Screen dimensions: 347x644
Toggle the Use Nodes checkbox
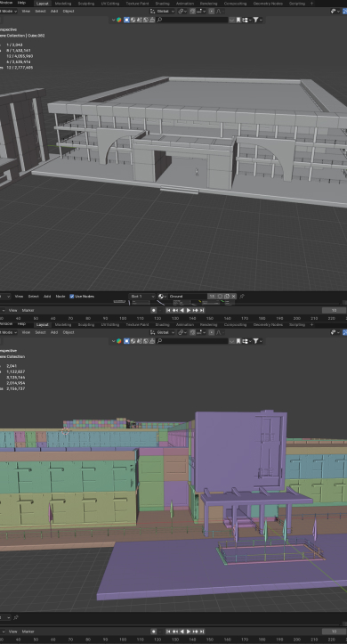pyautogui.click(x=72, y=296)
